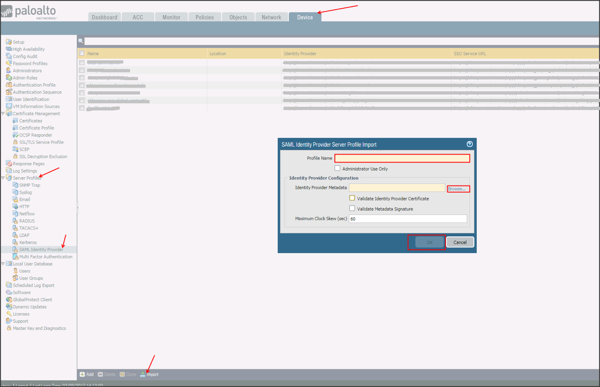600x387 pixels.
Task: Open Multi Factor Authentication profile
Action: [x=46, y=257]
